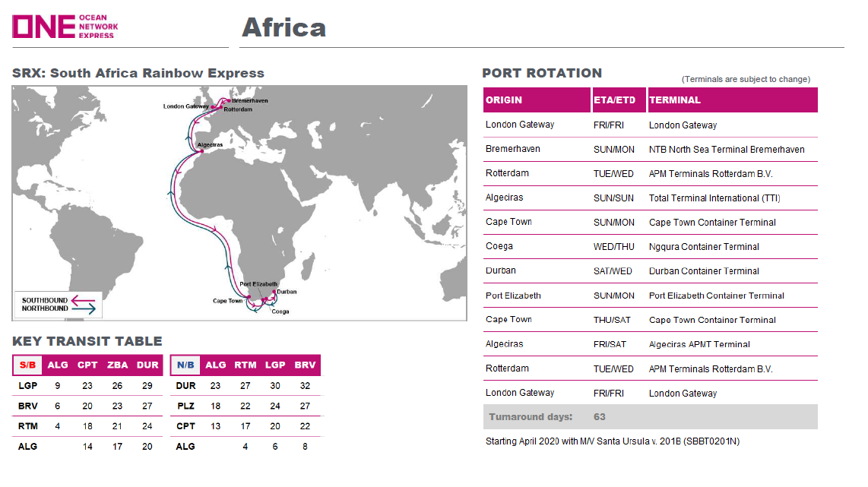
Task: Select 'Port Elizabeth Container Terminal' cell
Action: (716, 296)
